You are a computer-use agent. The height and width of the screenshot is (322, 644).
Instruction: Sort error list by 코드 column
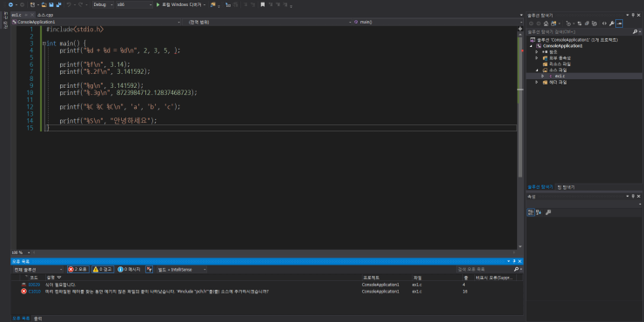[x=34, y=278]
